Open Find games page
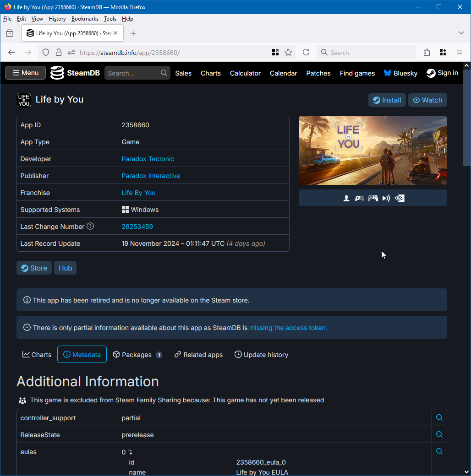471x476 pixels. pyautogui.click(x=357, y=73)
